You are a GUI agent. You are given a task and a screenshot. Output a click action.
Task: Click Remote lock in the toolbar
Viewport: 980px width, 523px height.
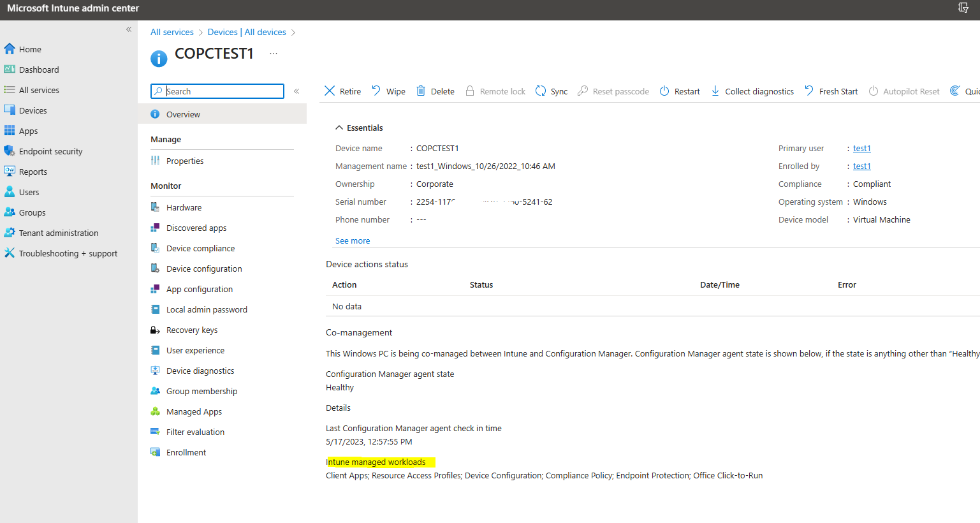[x=495, y=91]
